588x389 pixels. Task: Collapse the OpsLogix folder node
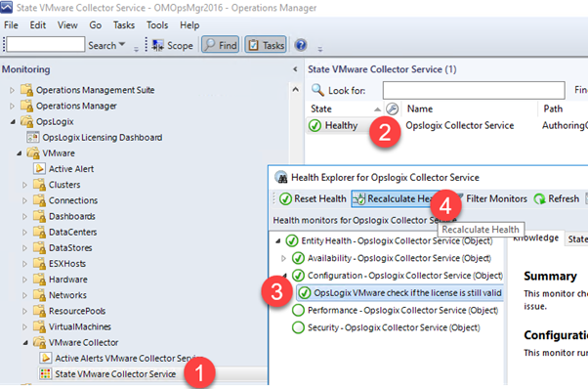tap(13, 122)
